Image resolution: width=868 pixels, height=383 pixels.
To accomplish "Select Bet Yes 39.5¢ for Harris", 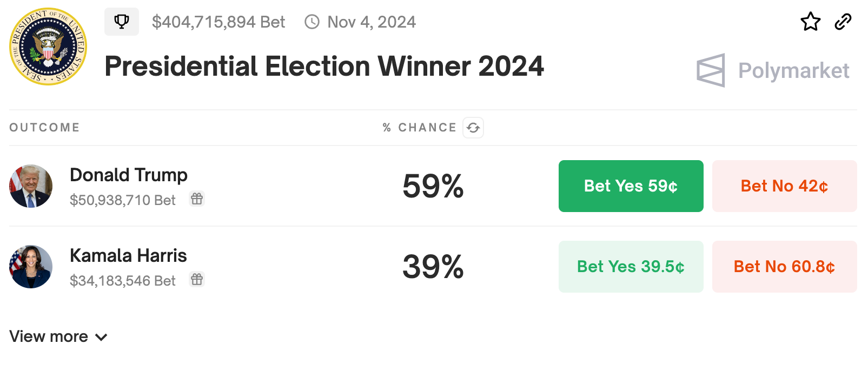I will (631, 267).
